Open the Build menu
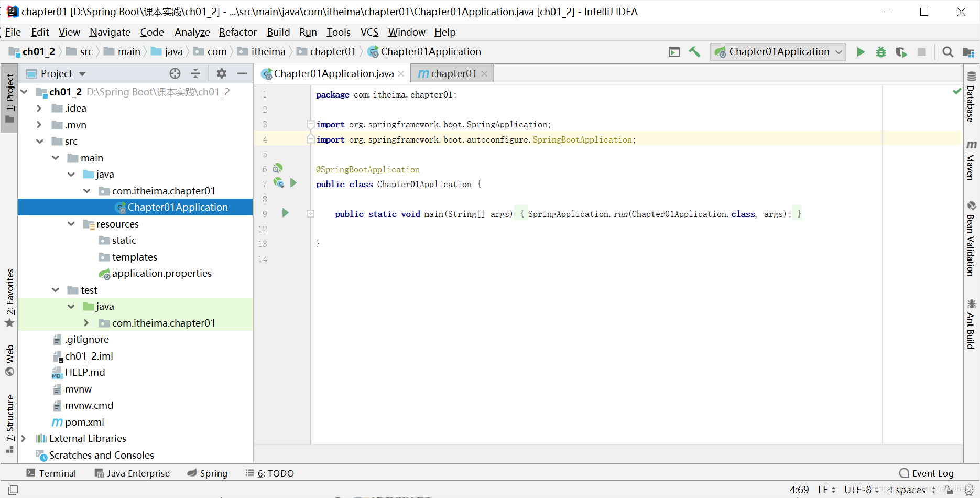 point(278,32)
